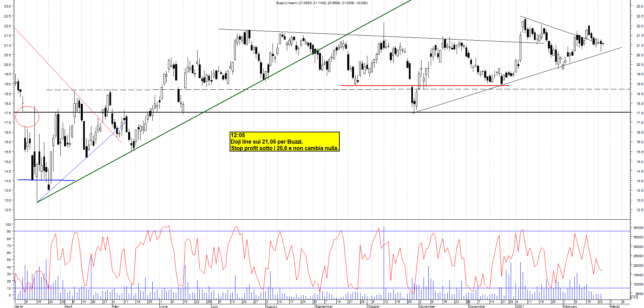Click 90 on the oscillator scale

[x=9, y=232]
